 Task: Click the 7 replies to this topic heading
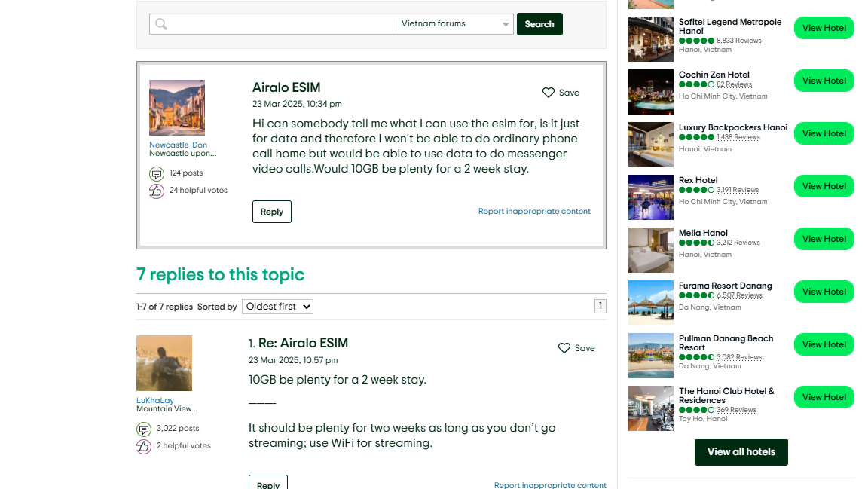[220, 274]
